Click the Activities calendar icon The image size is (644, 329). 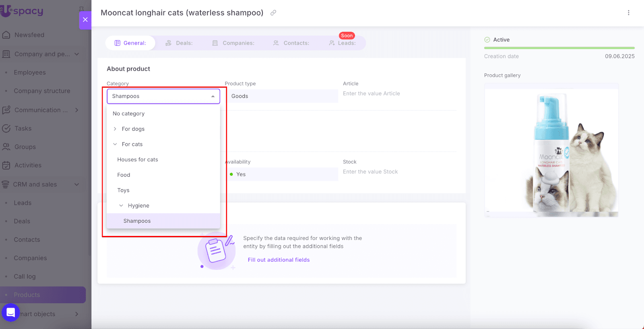(6, 166)
